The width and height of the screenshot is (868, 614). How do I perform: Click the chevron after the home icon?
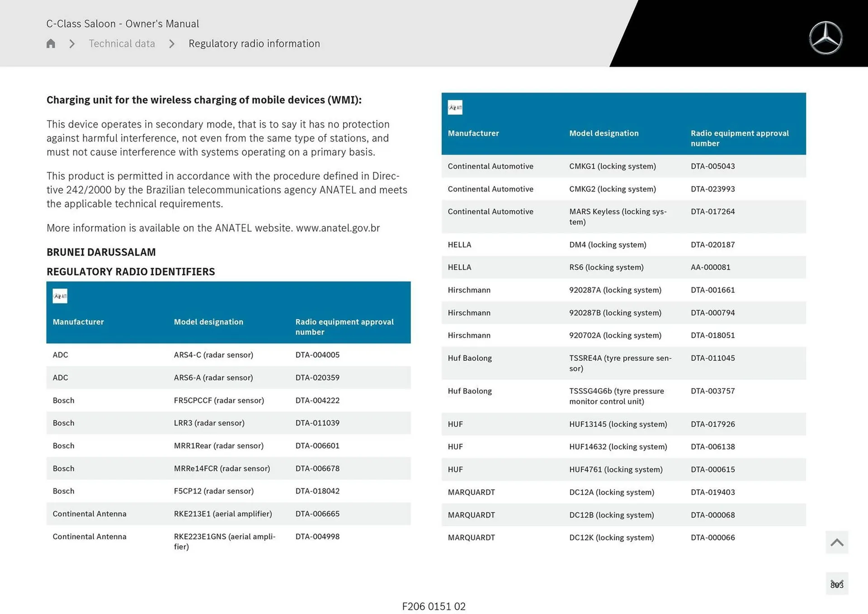coord(72,44)
